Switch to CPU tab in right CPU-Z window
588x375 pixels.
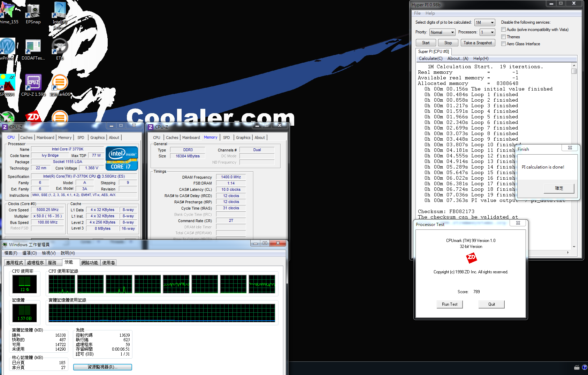[157, 138]
